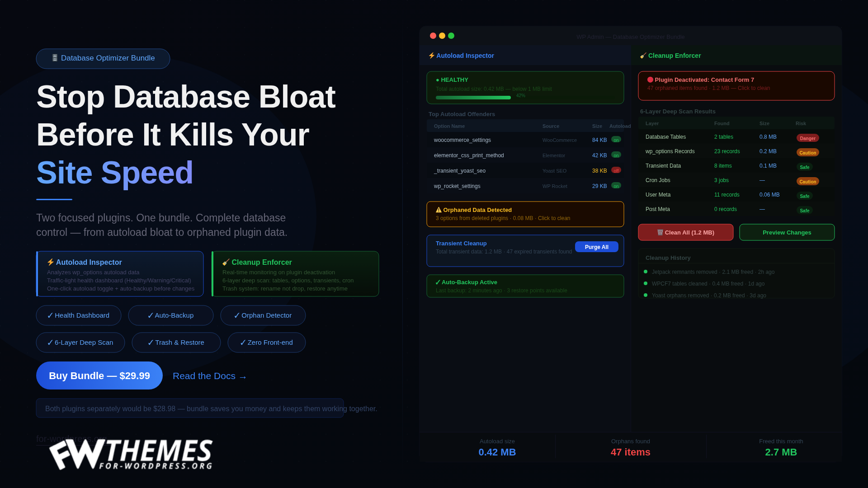Click the database icon in the bundle badge
868x488 pixels.
(55, 58)
